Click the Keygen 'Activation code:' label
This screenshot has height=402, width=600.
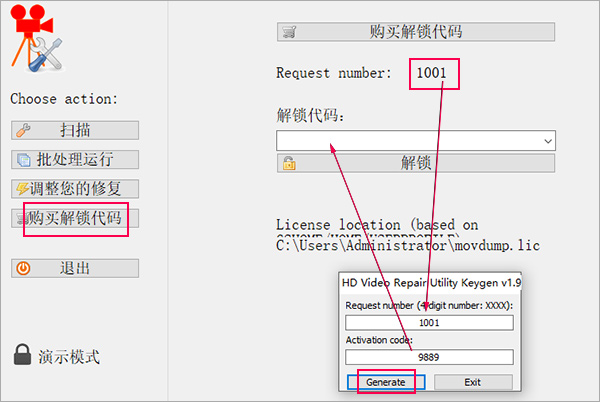click(x=379, y=340)
